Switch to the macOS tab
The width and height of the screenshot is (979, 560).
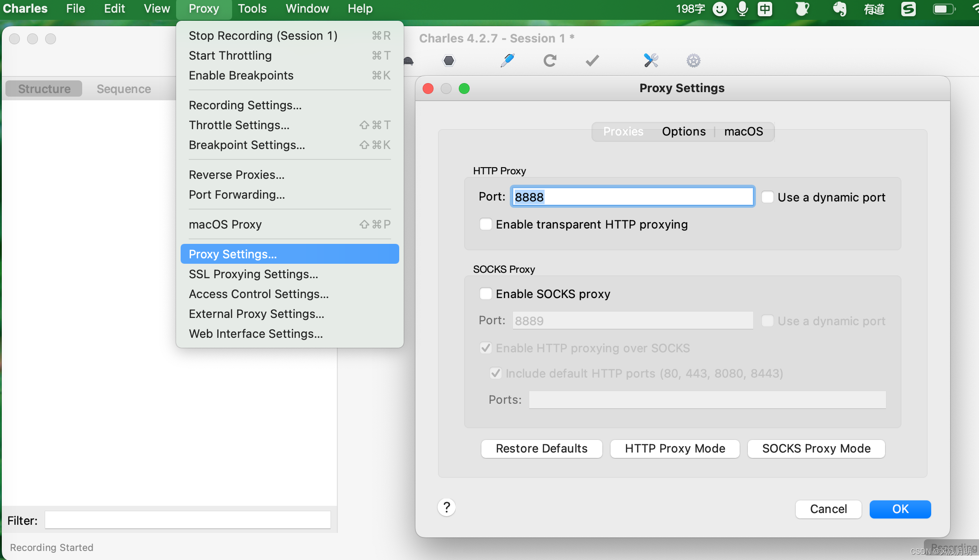(743, 131)
